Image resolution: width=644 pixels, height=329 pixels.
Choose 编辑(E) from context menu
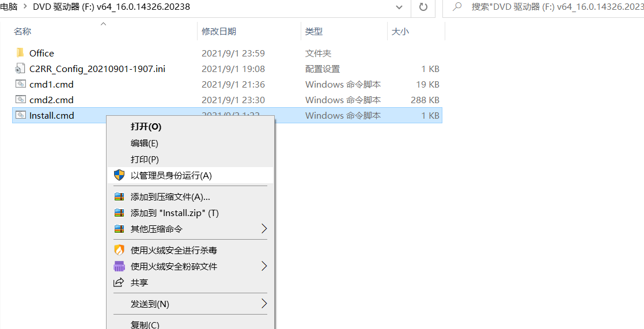190,143
